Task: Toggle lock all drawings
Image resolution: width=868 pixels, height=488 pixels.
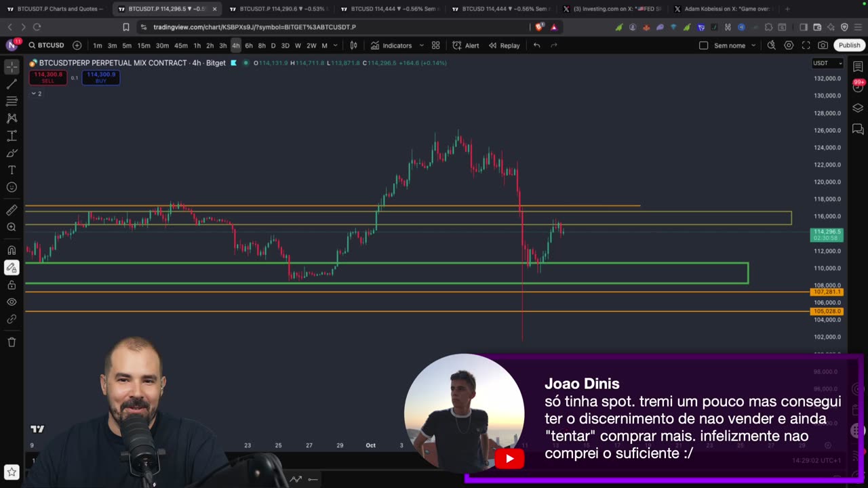Action: click(x=12, y=285)
